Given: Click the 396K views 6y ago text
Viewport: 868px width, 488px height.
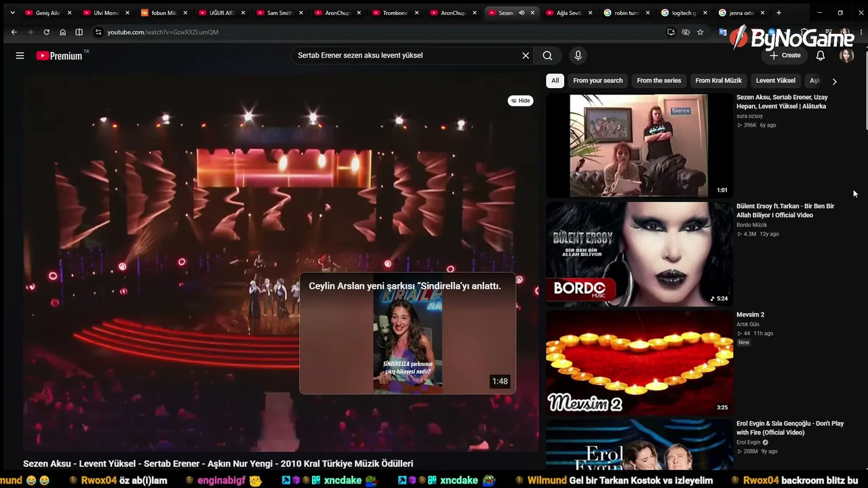Looking at the screenshot, I should pos(756,125).
